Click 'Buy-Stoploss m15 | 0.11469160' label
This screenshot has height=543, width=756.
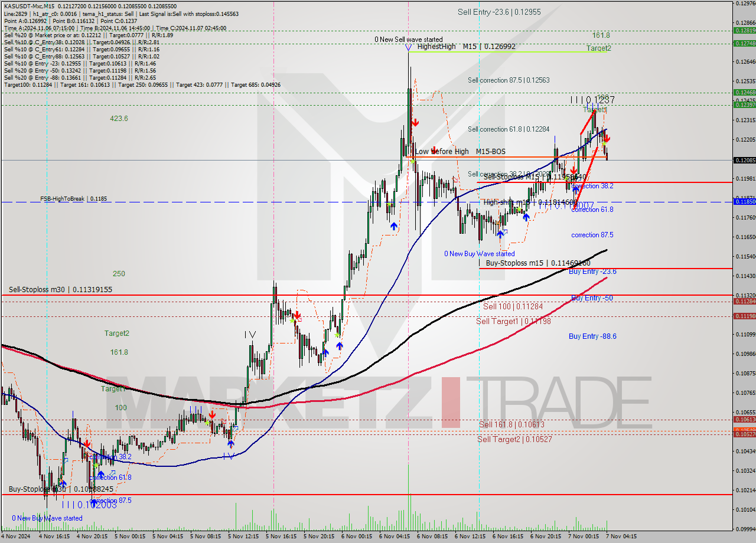click(x=538, y=263)
